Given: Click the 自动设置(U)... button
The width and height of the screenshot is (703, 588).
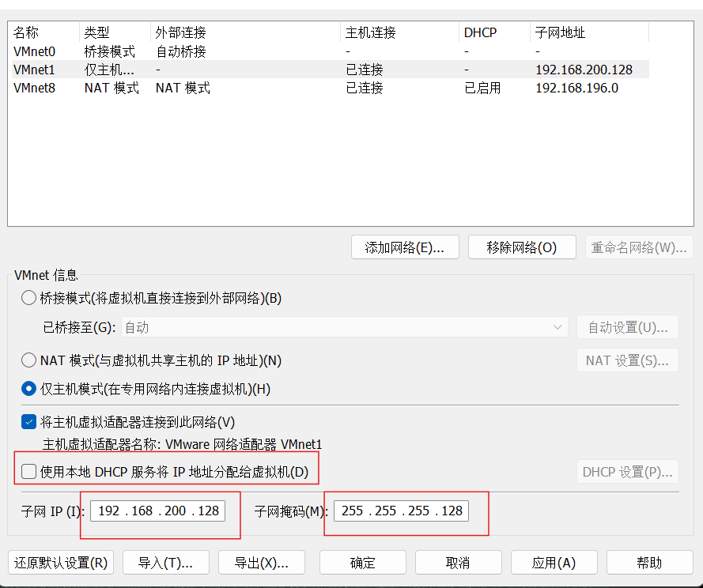Looking at the screenshot, I should [x=628, y=327].
